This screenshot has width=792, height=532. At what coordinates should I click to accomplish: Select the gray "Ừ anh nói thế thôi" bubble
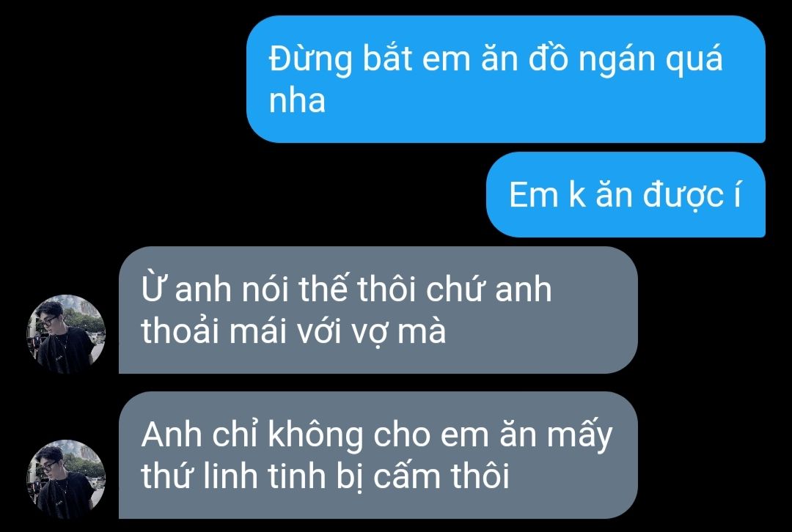click(x=378, y=310)
